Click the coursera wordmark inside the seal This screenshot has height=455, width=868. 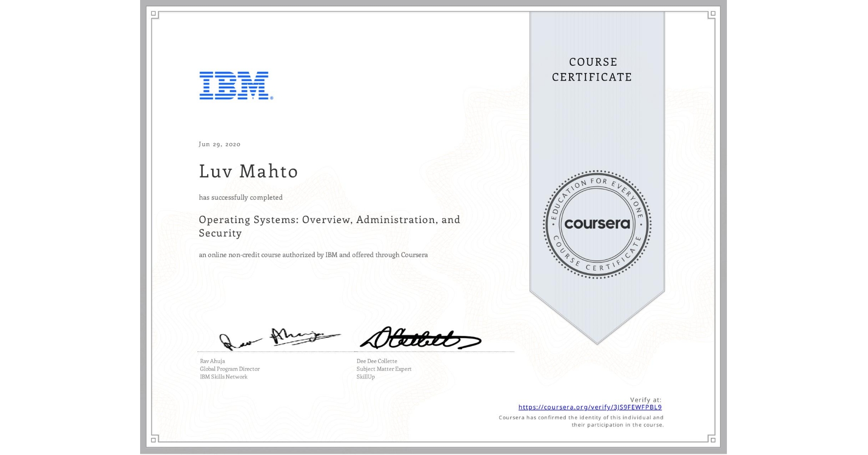point(597,223)
